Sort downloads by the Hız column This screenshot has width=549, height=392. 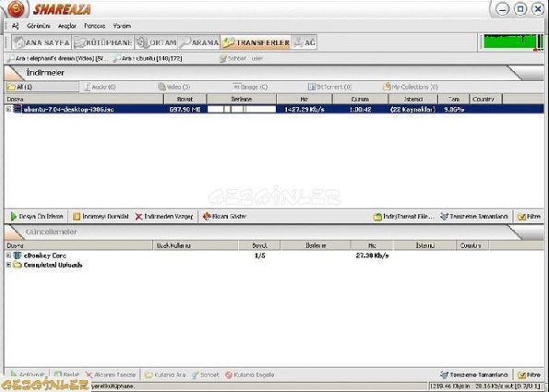pyautogui.click(x=304, y=99)
